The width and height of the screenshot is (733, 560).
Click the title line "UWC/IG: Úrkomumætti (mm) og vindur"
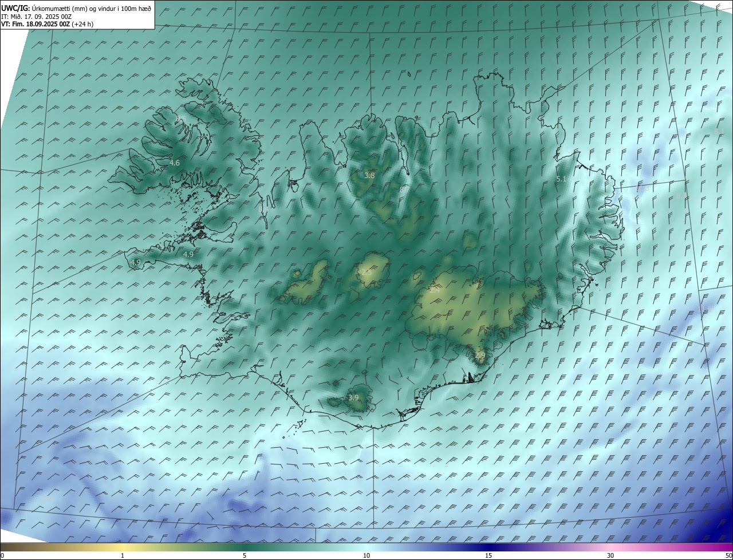pos(76,8)
